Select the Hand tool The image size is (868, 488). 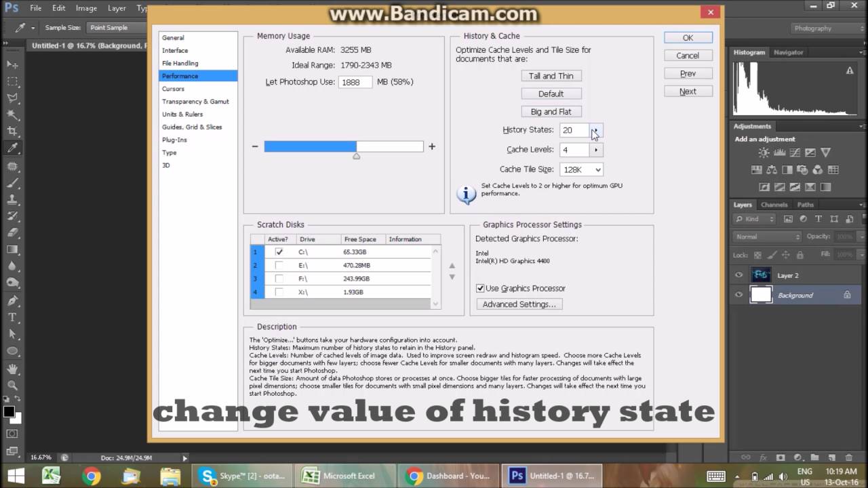[x=12, y=369]
